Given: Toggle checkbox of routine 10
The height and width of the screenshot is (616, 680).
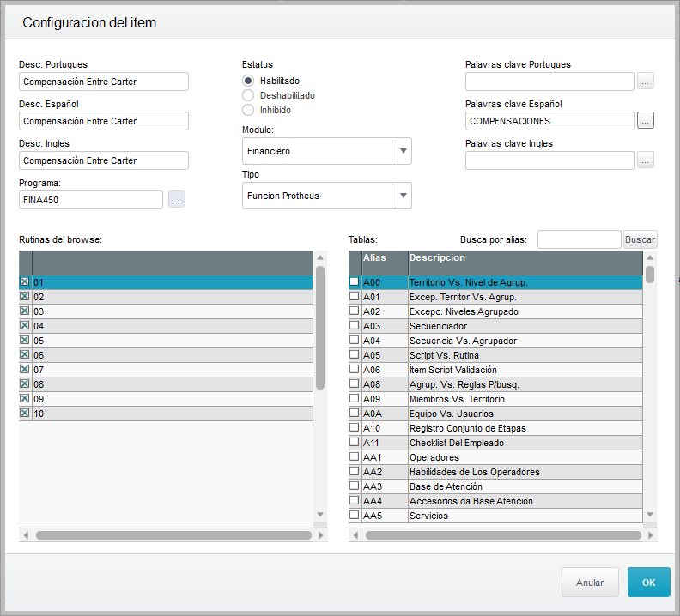Looking at the screenshot, I should click(25, 414).
